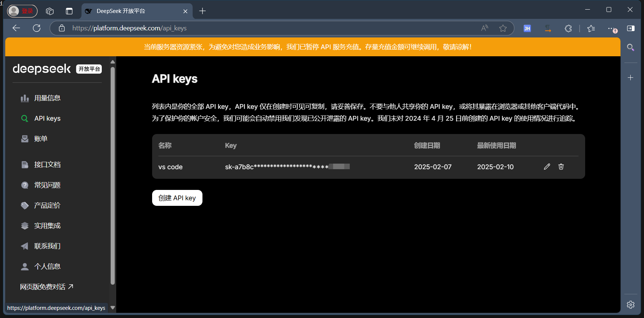Open the Edge sidebar search icon
Screen dimensions: 644x318
point(630,47)
